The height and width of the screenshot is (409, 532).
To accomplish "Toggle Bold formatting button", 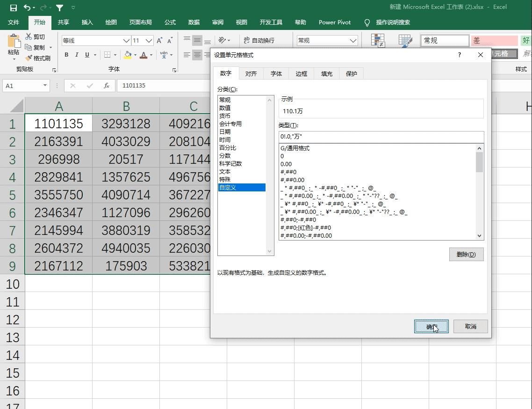I will pos(66,55).
